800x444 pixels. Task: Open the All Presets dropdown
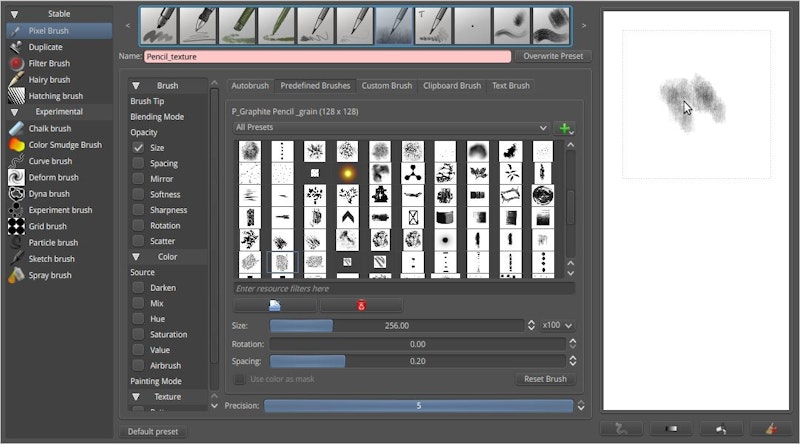390,128
